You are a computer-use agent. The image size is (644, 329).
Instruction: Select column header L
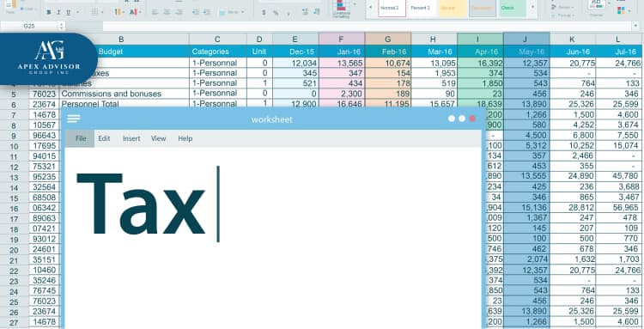coord(617,39)
